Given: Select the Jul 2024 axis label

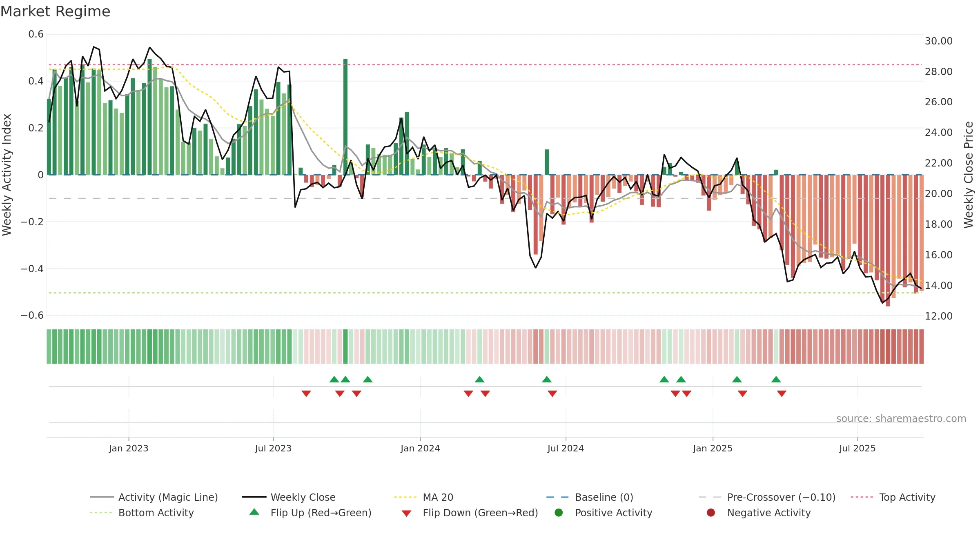Looking at the screenshot, I should point(566,448).
